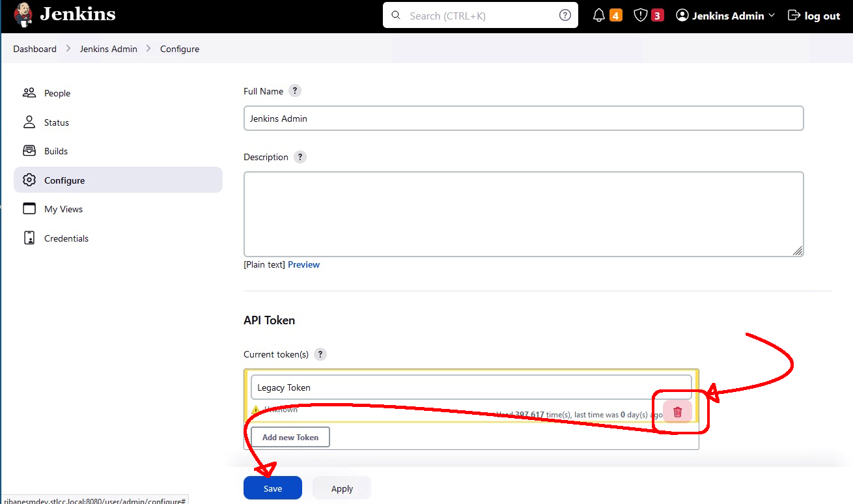Viewport: 853px width, 504px height.
Task: Focus the Search (CTRL+K) field
Action: [481, 16]
